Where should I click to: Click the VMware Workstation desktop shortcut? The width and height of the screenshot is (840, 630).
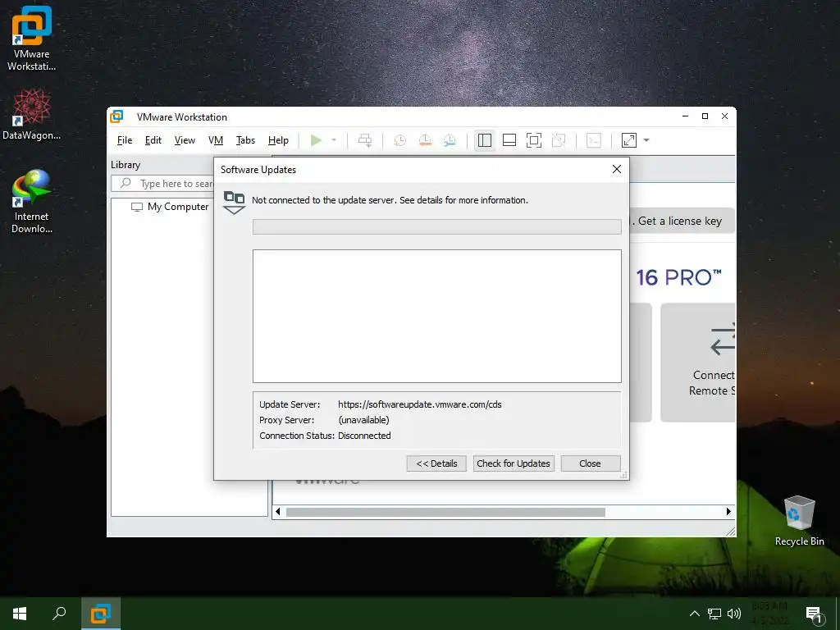pyautogui.click(x=32, y=38)
